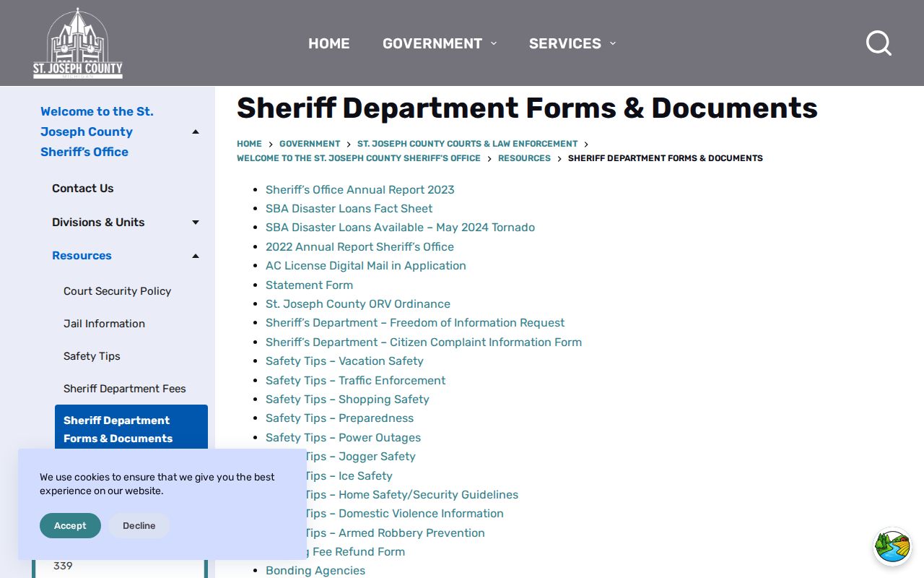
Task: Open Safety Tips sidebar page
Action: click(92, 355)
